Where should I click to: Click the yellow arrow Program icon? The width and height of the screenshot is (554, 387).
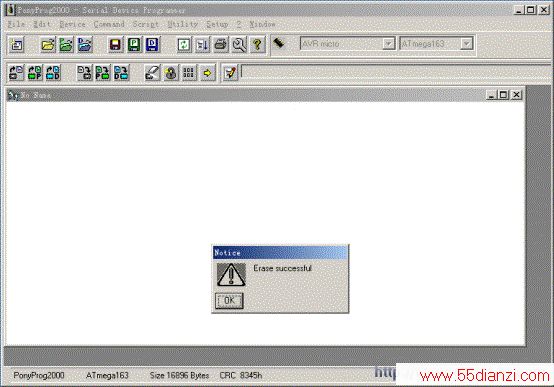click(207, 73)
